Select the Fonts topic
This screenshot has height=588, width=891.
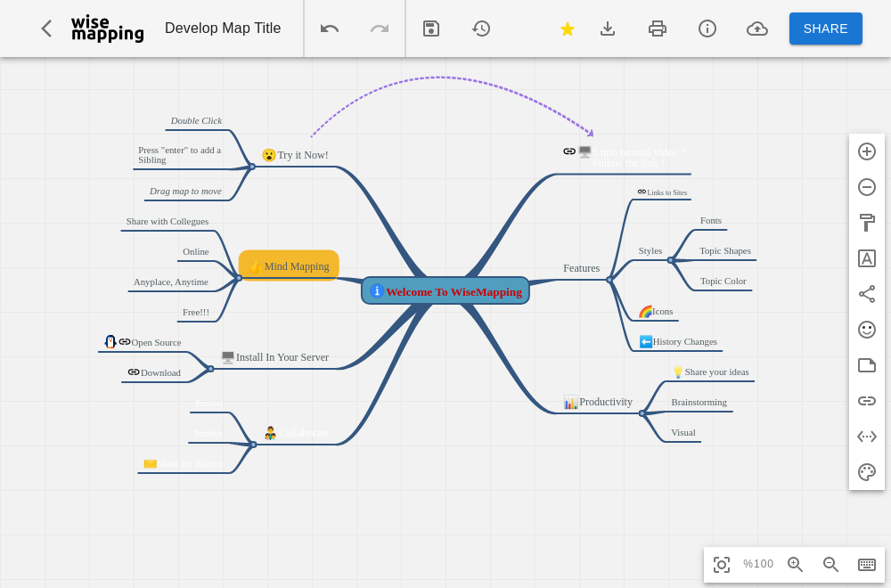click(711, 220)
